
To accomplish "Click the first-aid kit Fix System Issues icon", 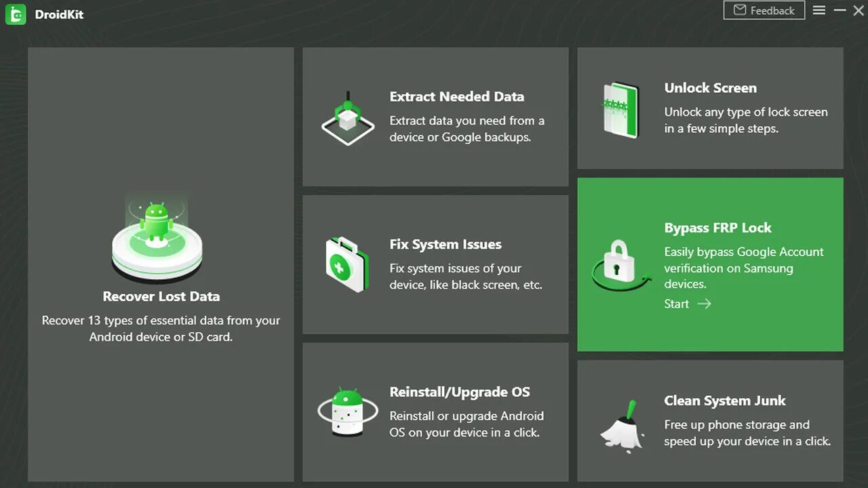I will click(x=347, y=264).
